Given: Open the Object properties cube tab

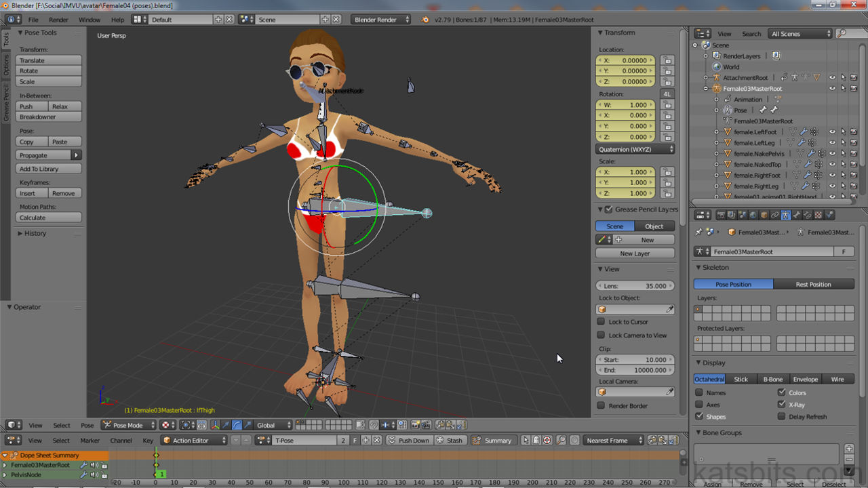Looking at the screenshot, I should pyautogui.click(x=764, y=216).
